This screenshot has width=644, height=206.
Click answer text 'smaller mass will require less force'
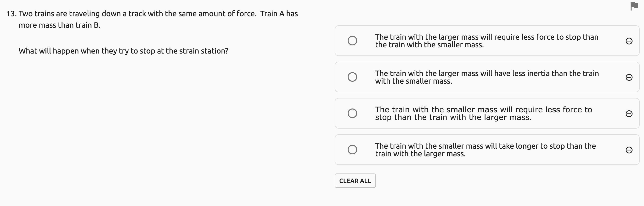[483, 113]
